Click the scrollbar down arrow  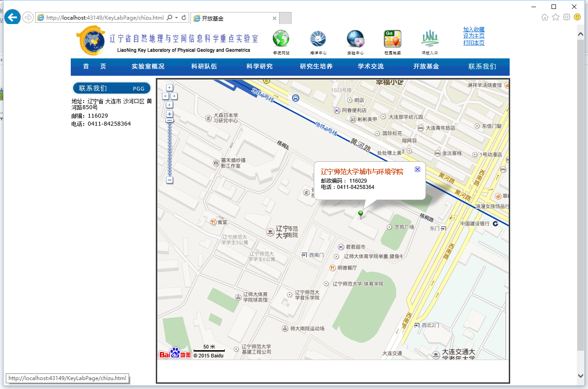coord(580,376)
